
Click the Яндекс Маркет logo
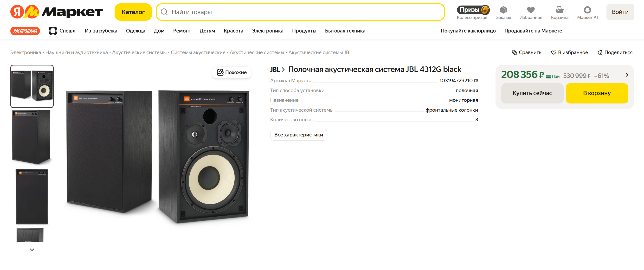57,12
